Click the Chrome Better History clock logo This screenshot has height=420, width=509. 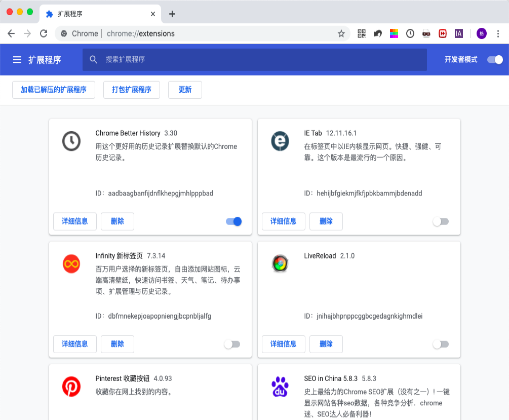pos(71,141)
